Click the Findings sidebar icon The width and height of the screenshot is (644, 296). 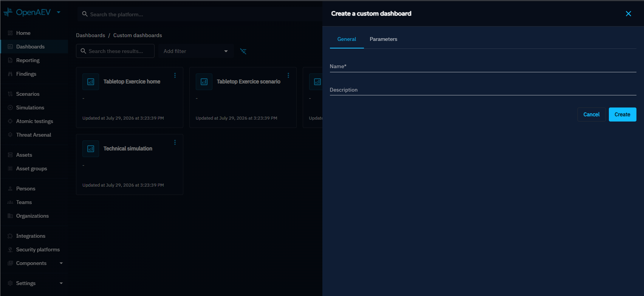click(x=10, y=74)
